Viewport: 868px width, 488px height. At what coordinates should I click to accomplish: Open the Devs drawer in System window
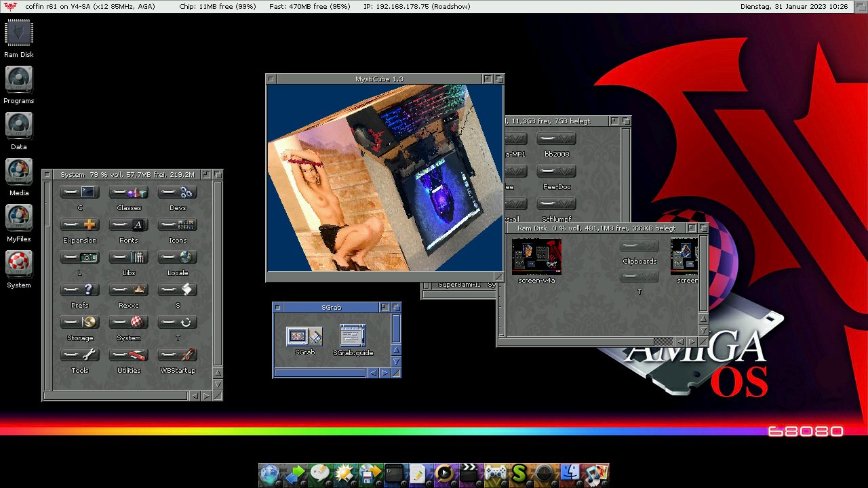(x=178, y=192)
